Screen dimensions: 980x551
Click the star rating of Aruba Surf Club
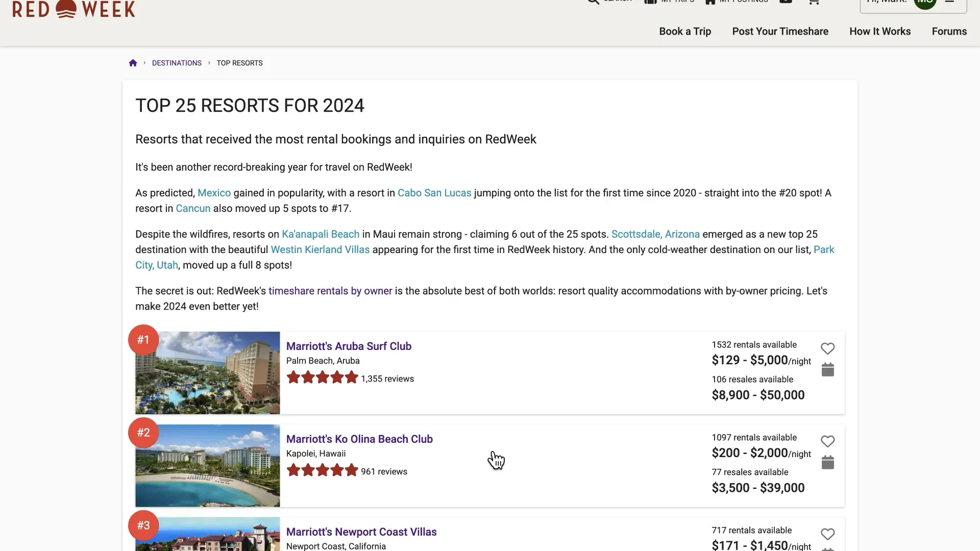point(322,378)
